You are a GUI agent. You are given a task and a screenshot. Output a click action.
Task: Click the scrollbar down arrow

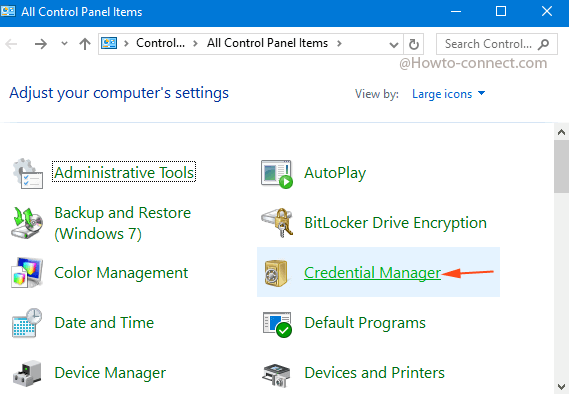tap(561, 387)
